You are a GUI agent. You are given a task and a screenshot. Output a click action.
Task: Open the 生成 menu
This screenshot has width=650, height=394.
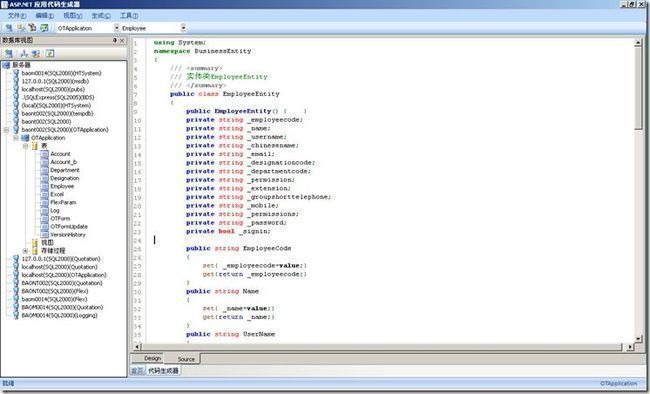(x=101, y=16)
